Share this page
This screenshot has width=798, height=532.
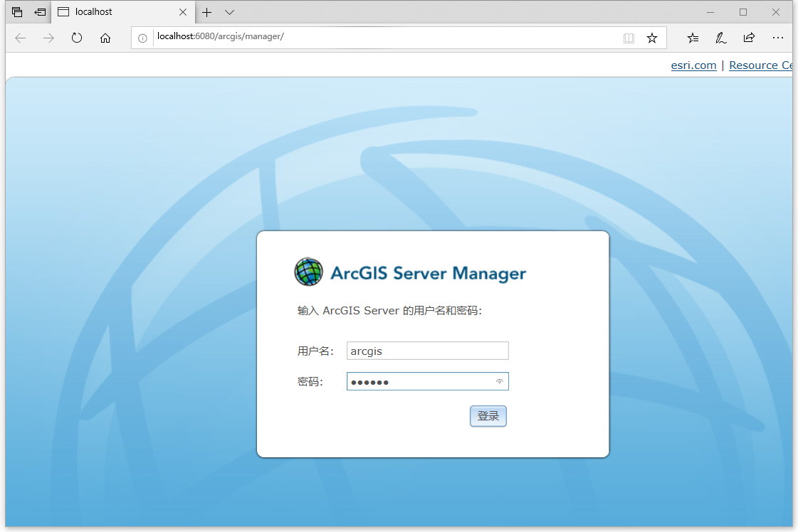click(x=749, y=38)
